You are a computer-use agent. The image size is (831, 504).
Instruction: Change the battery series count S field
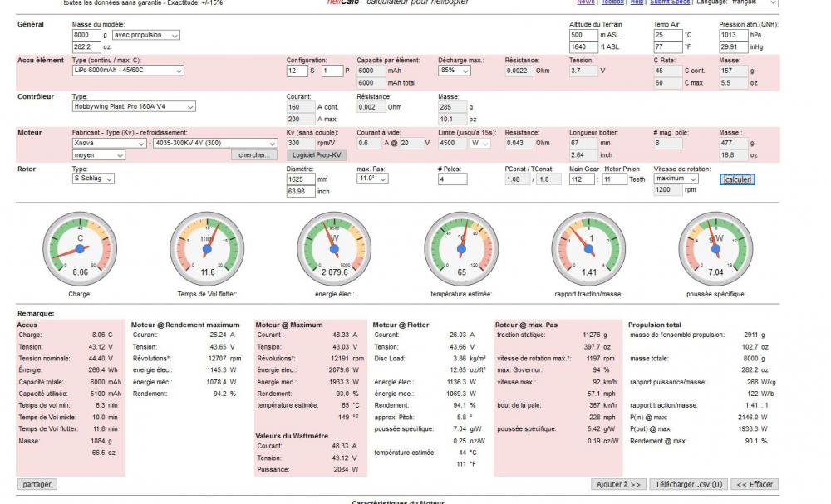pyautogui.click(x=297, y=71)
